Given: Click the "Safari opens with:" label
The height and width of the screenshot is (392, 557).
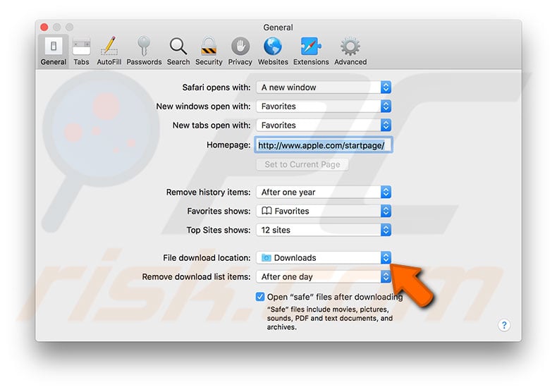Looking at the screenshot, I should [216, 87].
